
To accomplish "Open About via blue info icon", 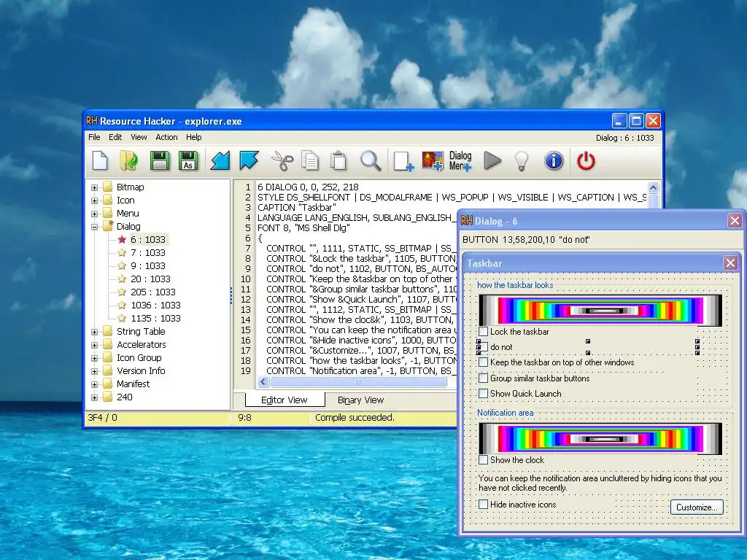I will [554, 161].
